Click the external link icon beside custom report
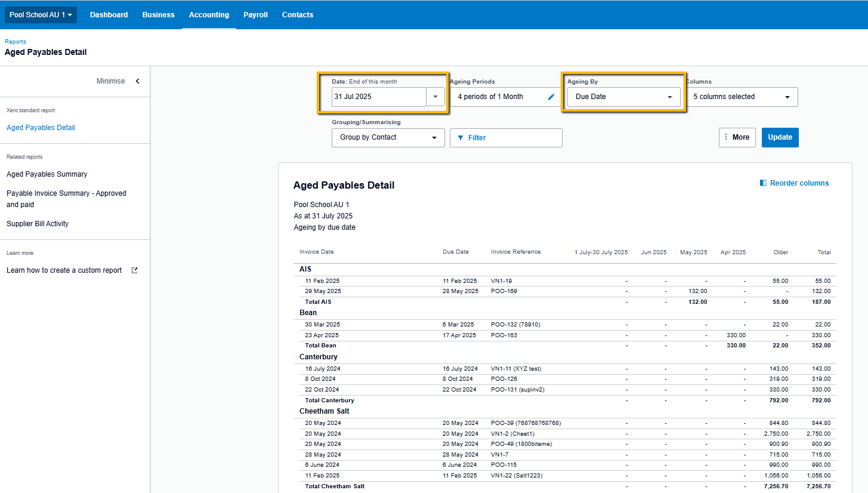Screen dimensions: 868x493 point(134,270)
